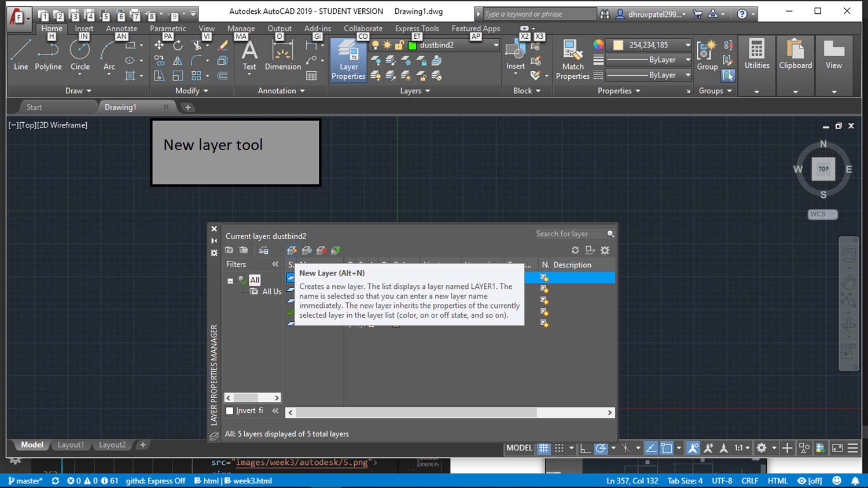Click the WCS coordinate button
The width and height of the screenshot is (868, 488).
[x=822, y=214]
